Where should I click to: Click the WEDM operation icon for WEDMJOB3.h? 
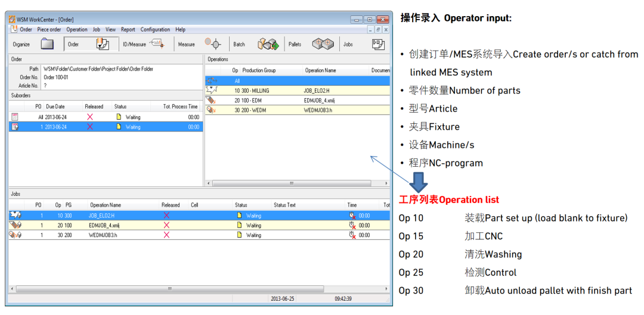point(211,110)
